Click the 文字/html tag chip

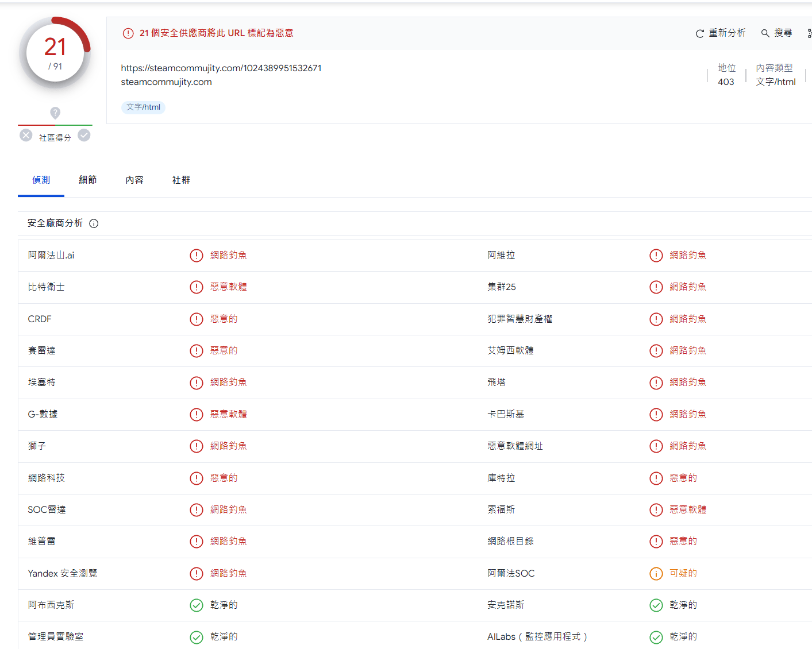tap(143, 107)
